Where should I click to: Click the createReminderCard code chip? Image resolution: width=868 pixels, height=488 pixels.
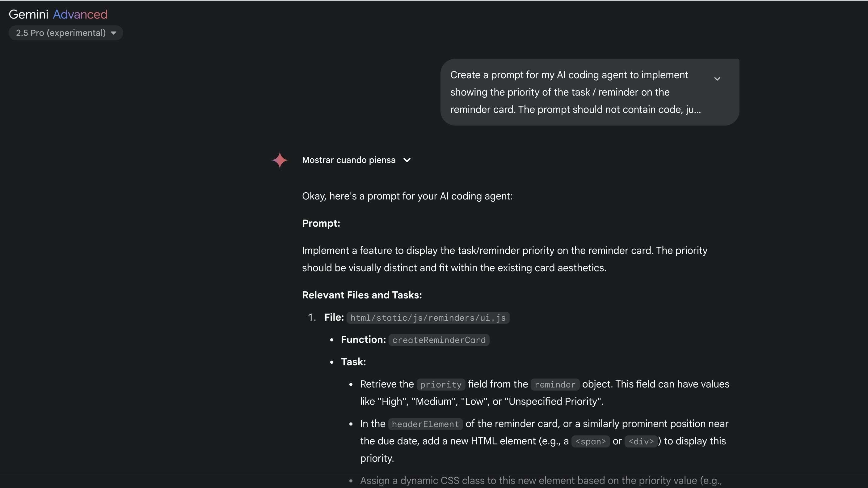click(x=439, y=340)
